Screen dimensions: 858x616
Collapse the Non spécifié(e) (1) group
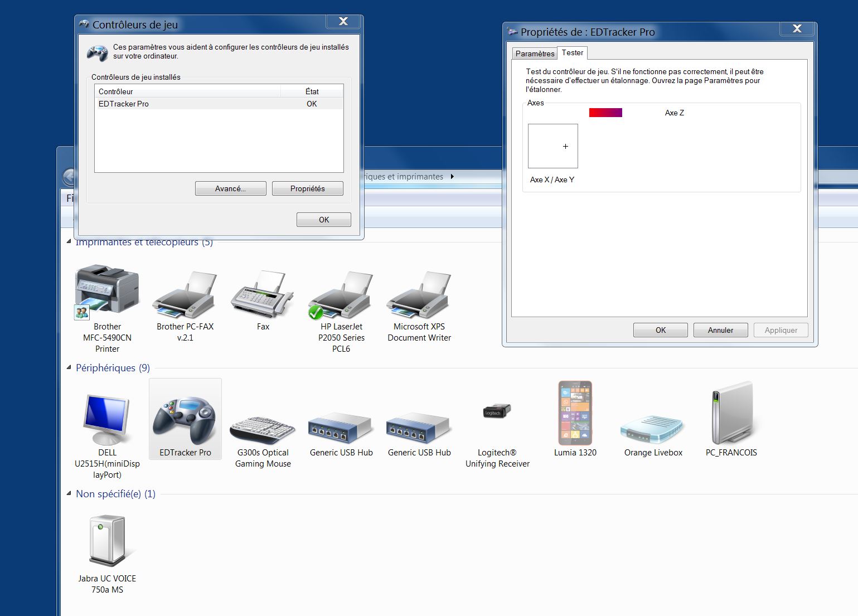tap(69, 493)
